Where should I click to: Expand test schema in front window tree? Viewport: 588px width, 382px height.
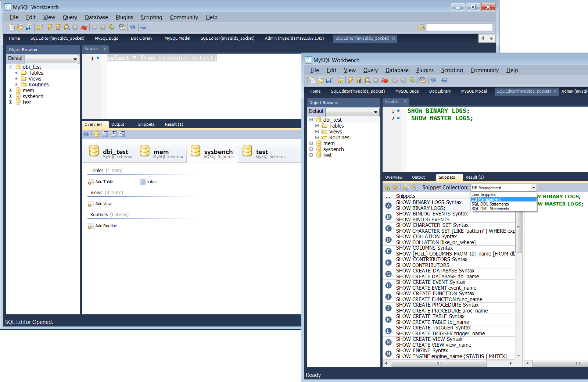coord(311,155)
